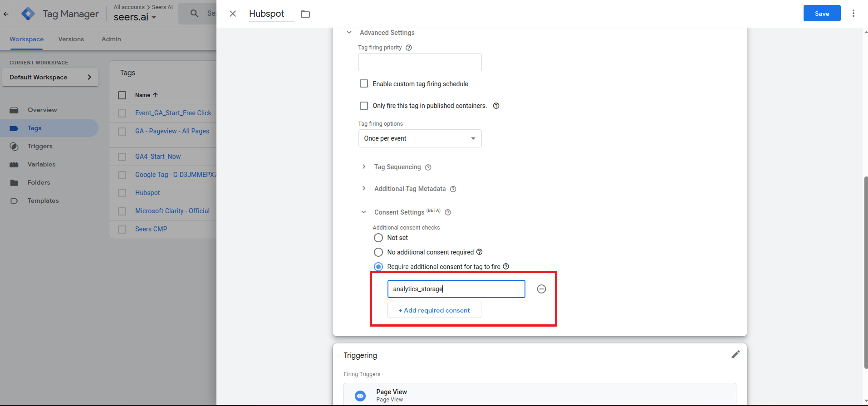
Task: Open the Tag firing options dropdown
Action: click(x=420, y=138)
